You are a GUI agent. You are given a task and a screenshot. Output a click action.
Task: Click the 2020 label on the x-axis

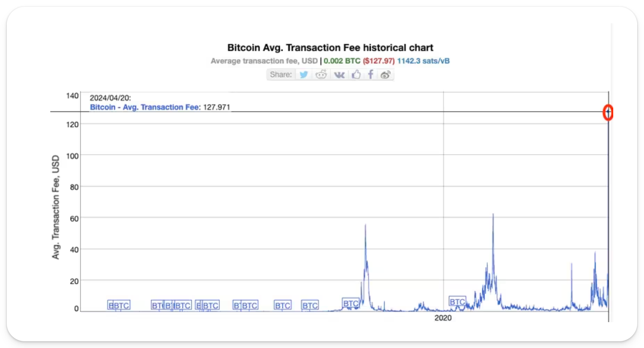(x=443, y=318)
